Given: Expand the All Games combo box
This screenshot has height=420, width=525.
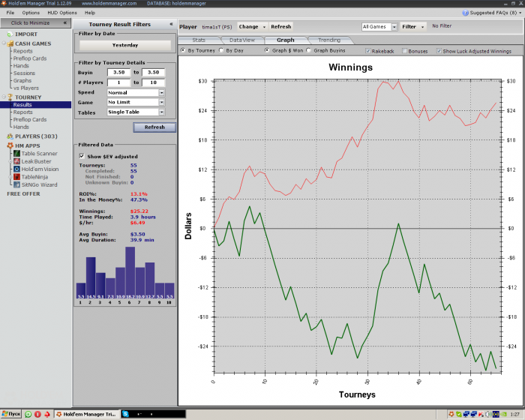Looking at the screenshot, I should 394,26.
